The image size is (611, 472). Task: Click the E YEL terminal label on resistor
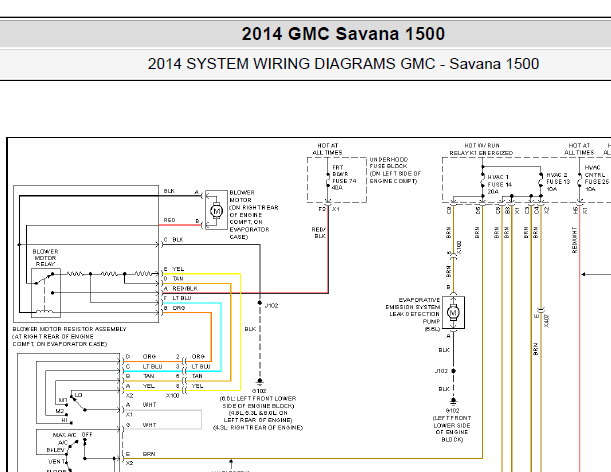tap(174, 269)
